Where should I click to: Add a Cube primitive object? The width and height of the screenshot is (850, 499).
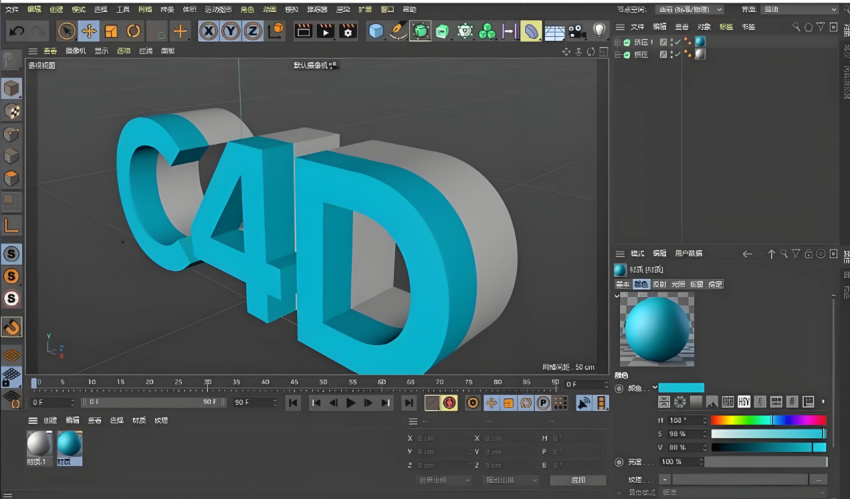376,31
